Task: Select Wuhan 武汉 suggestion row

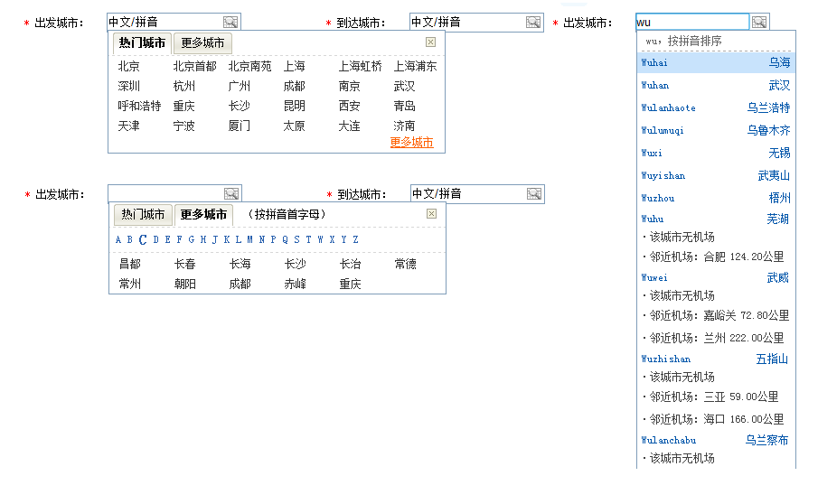Action: (x=716, y=85)
